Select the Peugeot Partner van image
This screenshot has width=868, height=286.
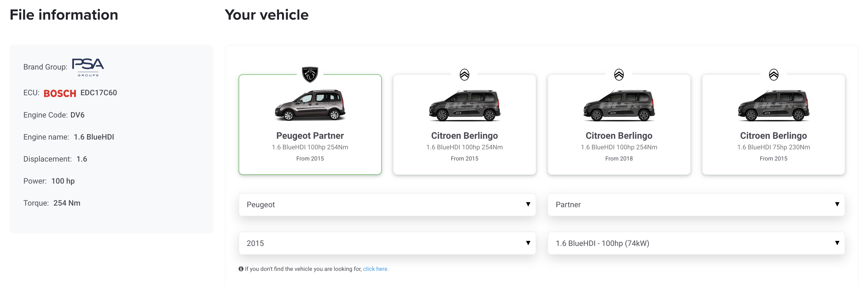pos(310,105)
